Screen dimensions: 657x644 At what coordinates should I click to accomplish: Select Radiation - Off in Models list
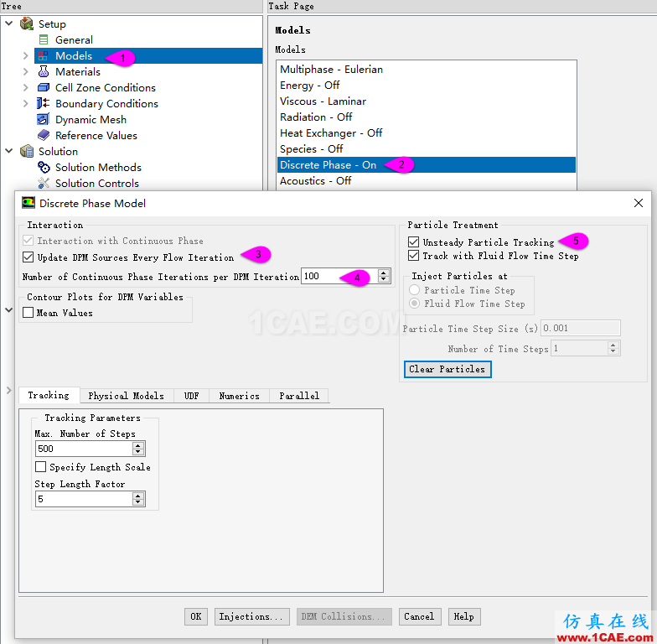coord(426,117)
